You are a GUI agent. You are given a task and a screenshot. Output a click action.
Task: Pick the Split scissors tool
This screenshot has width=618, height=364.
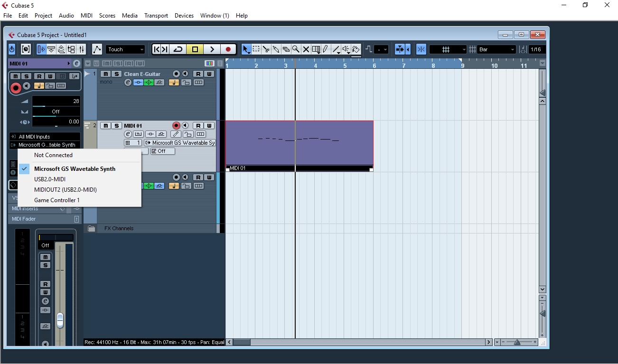tap(266, 49)
